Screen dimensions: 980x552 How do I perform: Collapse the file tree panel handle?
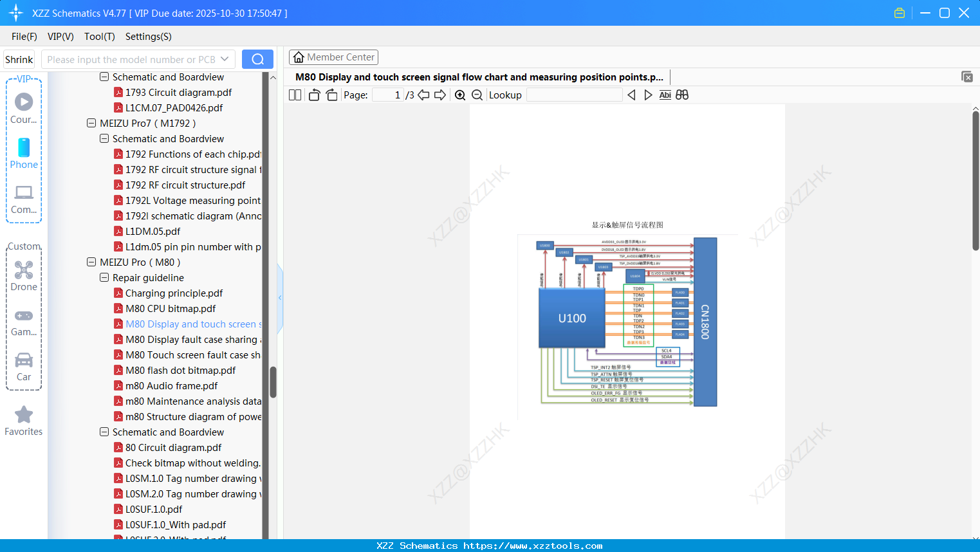pyautogui.click(x=280, y=298)
